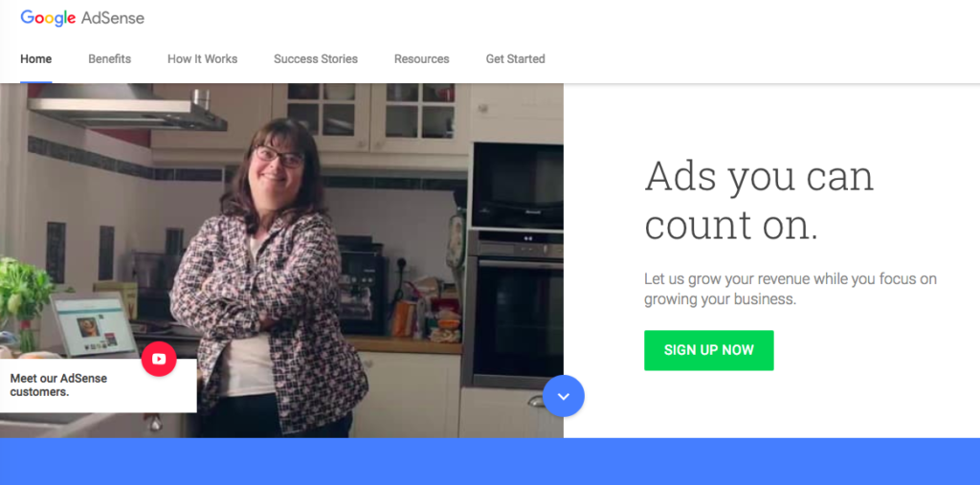
Task: Click the laptop screen in hero photo
Action: point(95,326)
